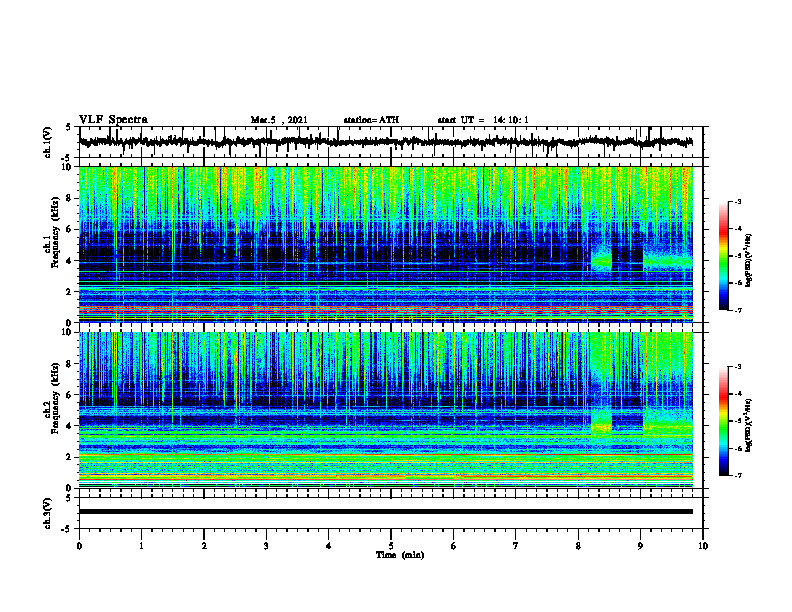Click the time axis tick label "7"
The image size is (792, 612).
[516, 546]
